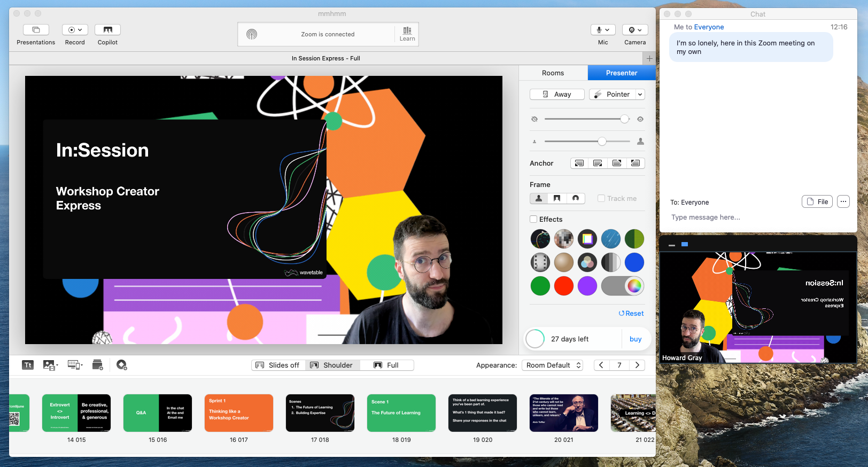
Task: Toggle the custom color wheel switch
Action: [x=623, y=286]
